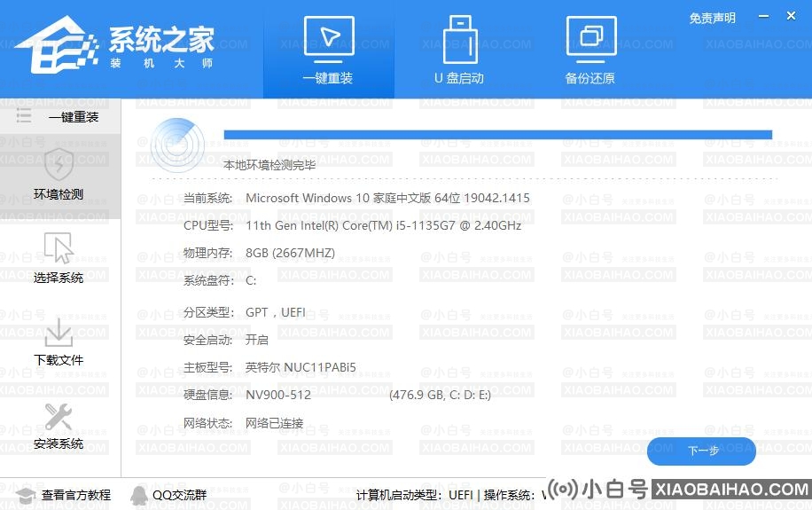Screen dimensions: 812x510
Task: Select the 选择系统 cursor step
Action: [x=59, y=258]
